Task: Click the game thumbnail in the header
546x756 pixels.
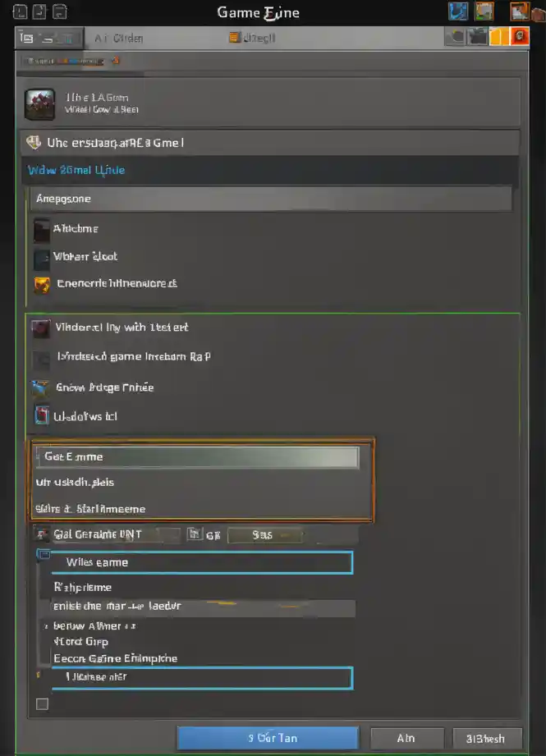Action: tap(40, 103)
